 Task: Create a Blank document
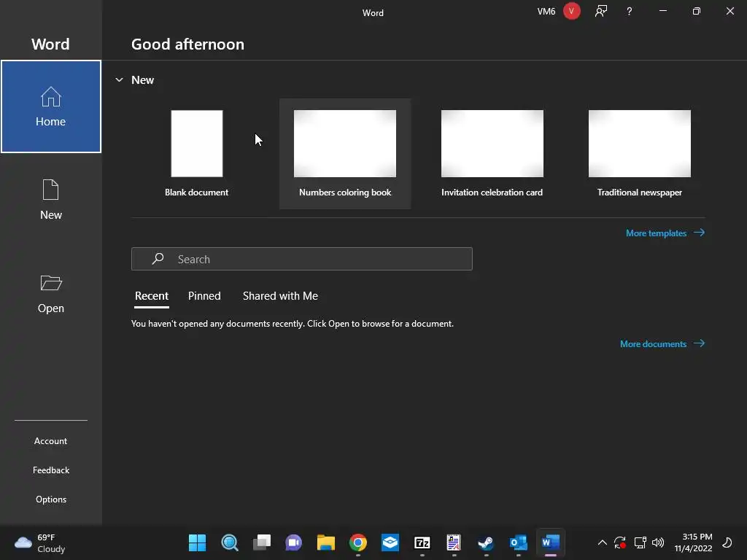click(197, 153)
